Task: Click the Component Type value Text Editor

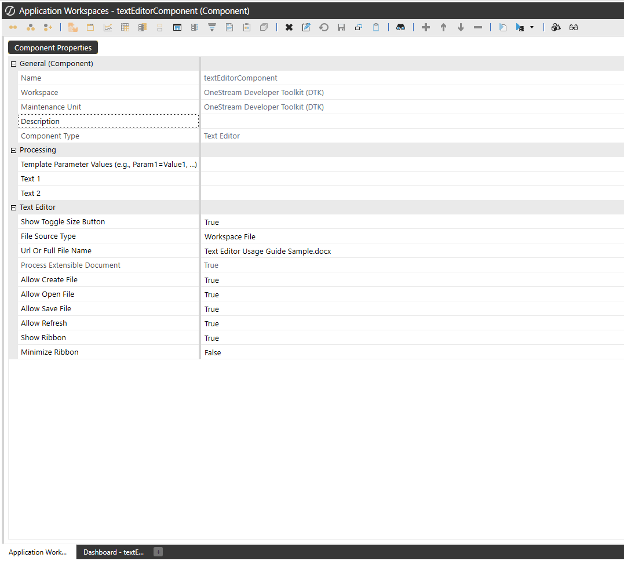Action: (222, 136)
